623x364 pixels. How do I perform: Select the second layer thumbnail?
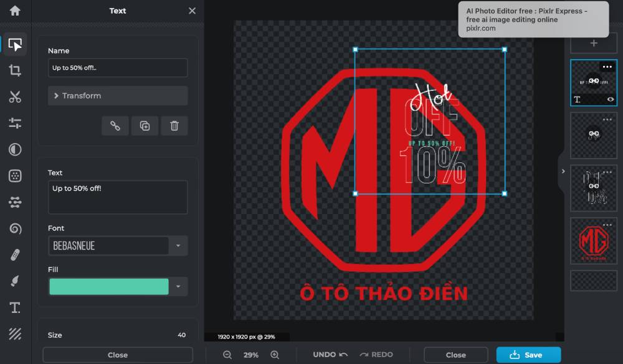594,136
